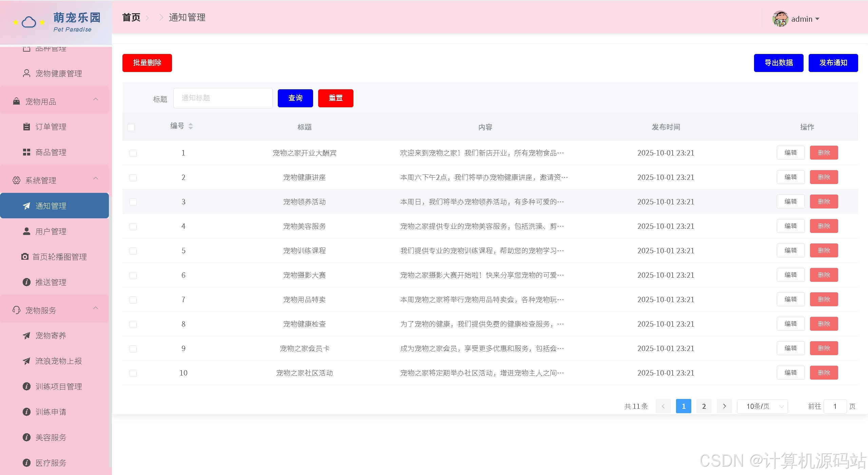868x475 pixels.
Task: Check the row 2 宠物健康讲座 checkbox
Action: (133, 178)
